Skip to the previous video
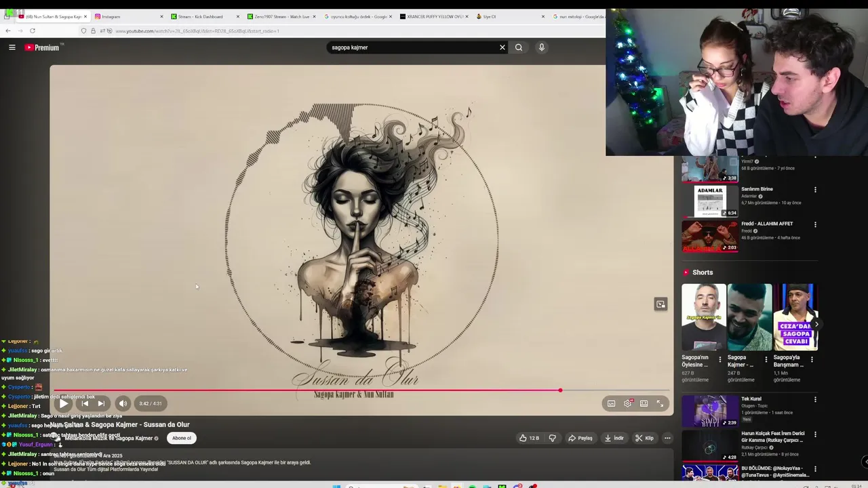 85,403
